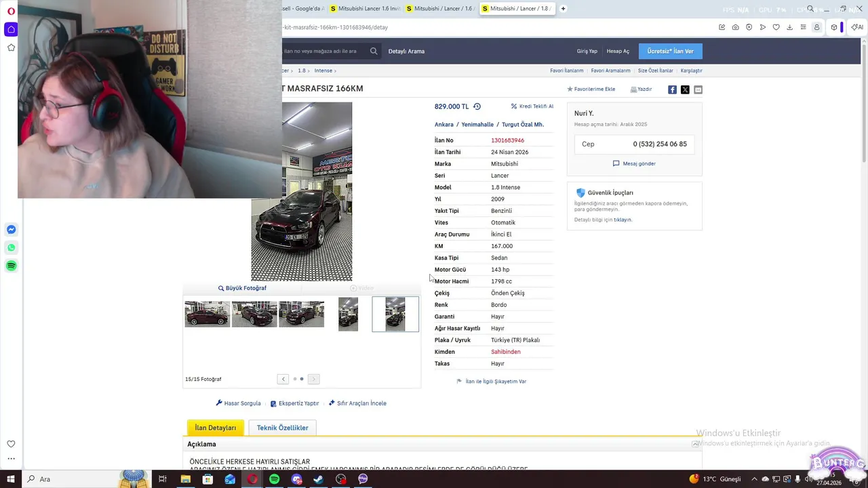Click Ücretsiz İlan Ver button
The image size is (868, 488).
(x=671, y=51)
